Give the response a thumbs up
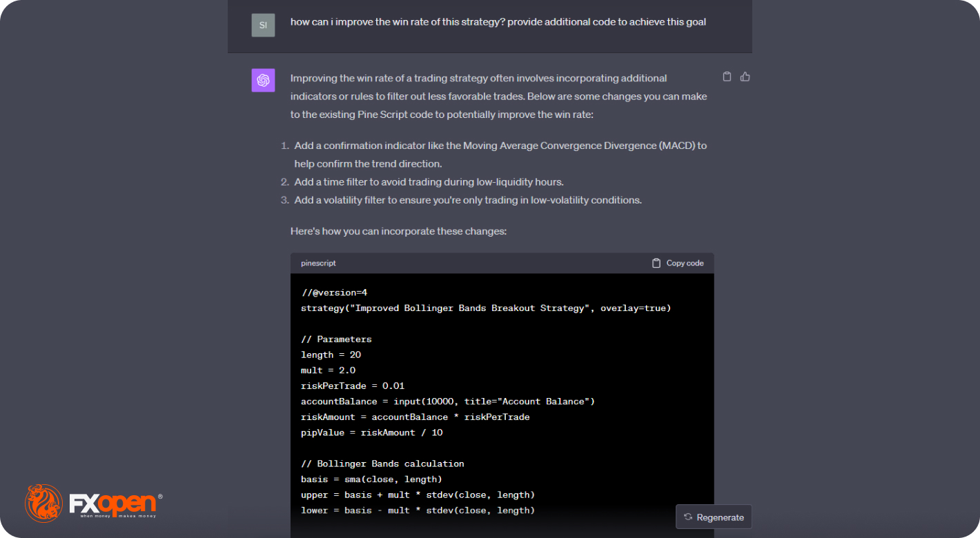980x538 pixels. (745, 77)
